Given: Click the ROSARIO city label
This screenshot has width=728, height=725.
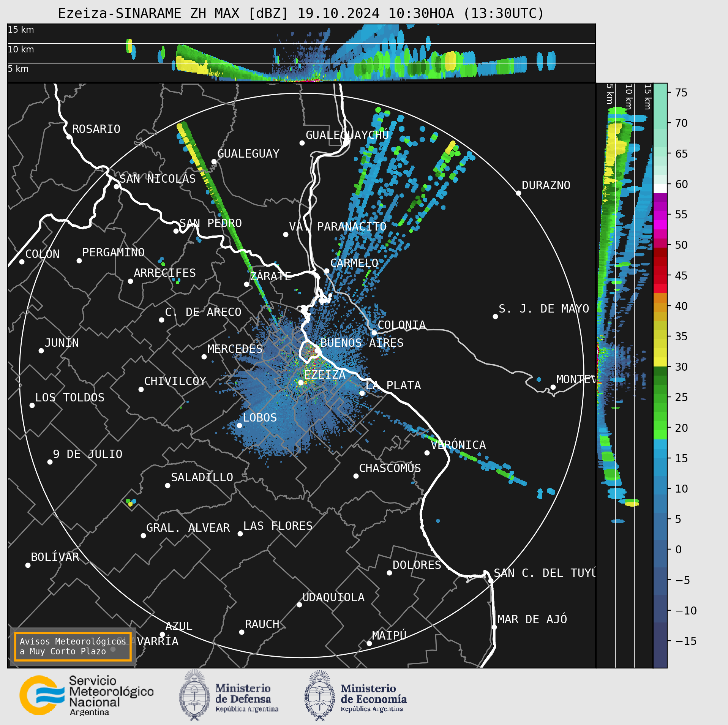Looking at the screenshot, I should [x=96, y=129].
